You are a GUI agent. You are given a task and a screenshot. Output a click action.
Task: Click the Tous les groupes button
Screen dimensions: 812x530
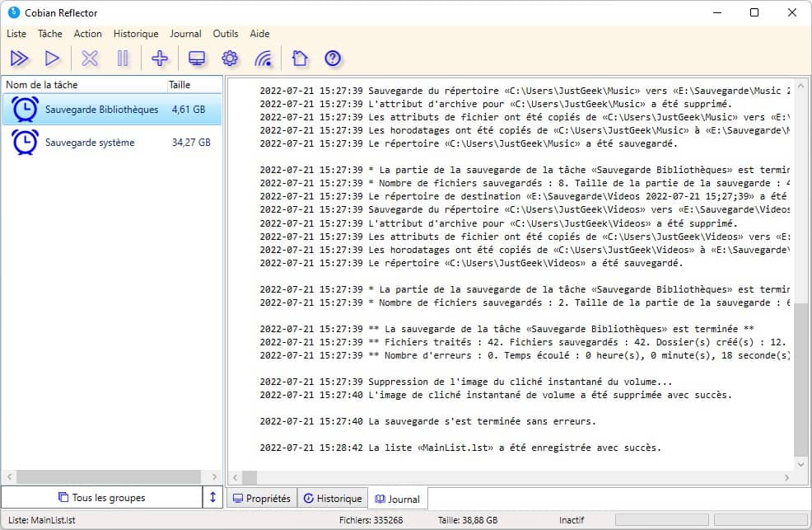pyautogui.click(x=101, y=497)
